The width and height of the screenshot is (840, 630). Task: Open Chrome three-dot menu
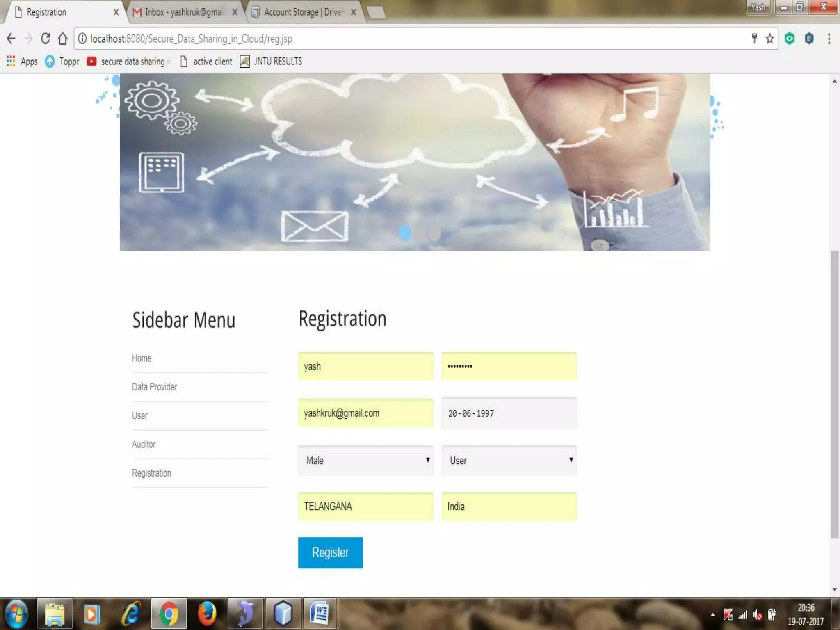[829, 39]
